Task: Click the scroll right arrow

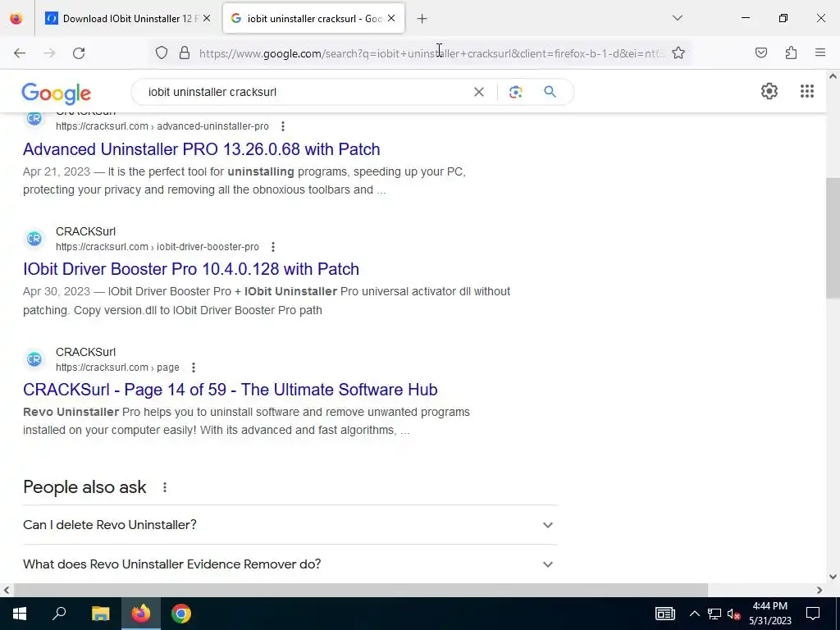Action: pos(819,591)
